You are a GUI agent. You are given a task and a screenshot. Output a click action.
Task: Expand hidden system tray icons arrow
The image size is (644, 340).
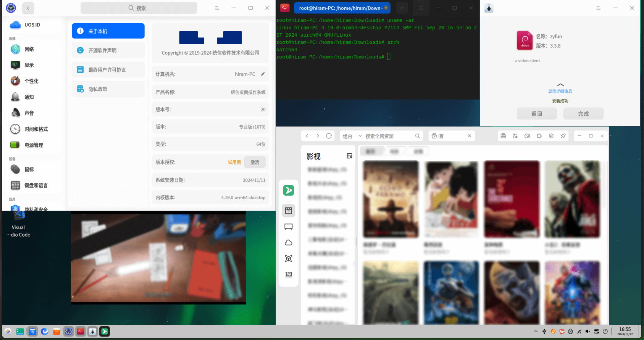pos(536,331)
